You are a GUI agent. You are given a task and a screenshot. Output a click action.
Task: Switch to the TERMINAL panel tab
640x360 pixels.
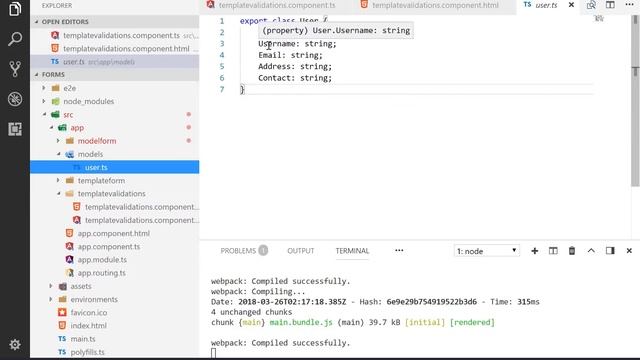[352, 251]
